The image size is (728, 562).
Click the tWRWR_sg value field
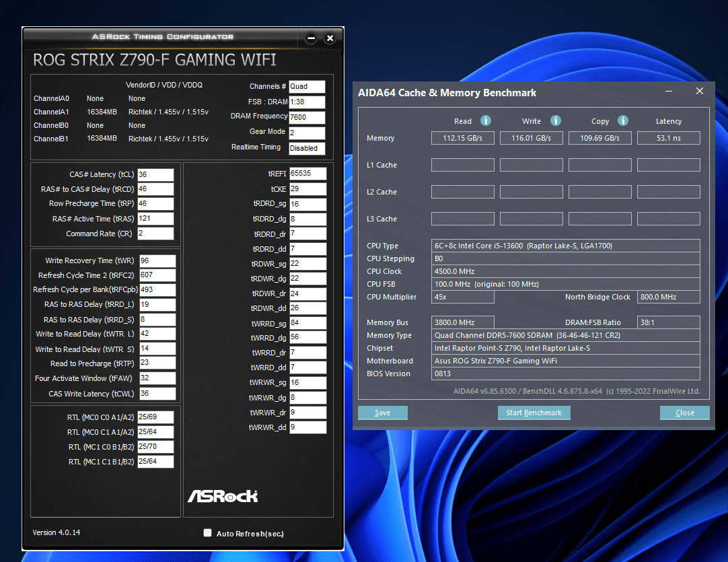pos(308,383)
